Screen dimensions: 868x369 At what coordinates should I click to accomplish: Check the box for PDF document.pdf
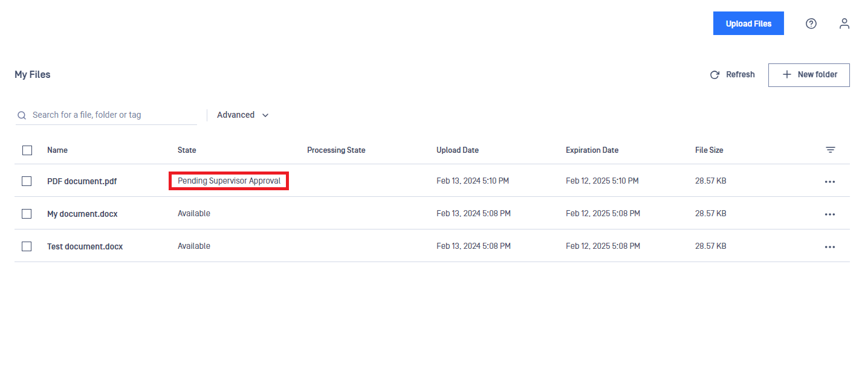click(x=27, y=181)
